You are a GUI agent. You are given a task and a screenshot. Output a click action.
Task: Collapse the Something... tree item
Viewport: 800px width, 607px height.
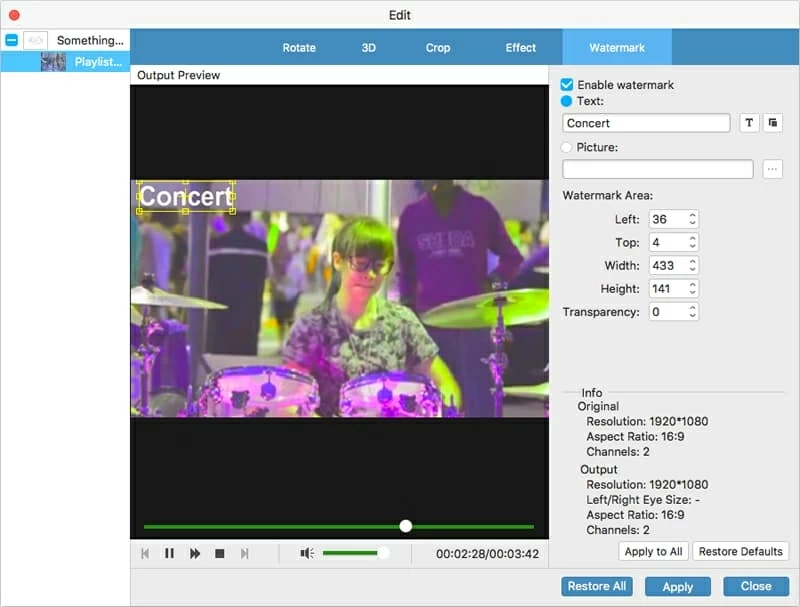point(11,40)
